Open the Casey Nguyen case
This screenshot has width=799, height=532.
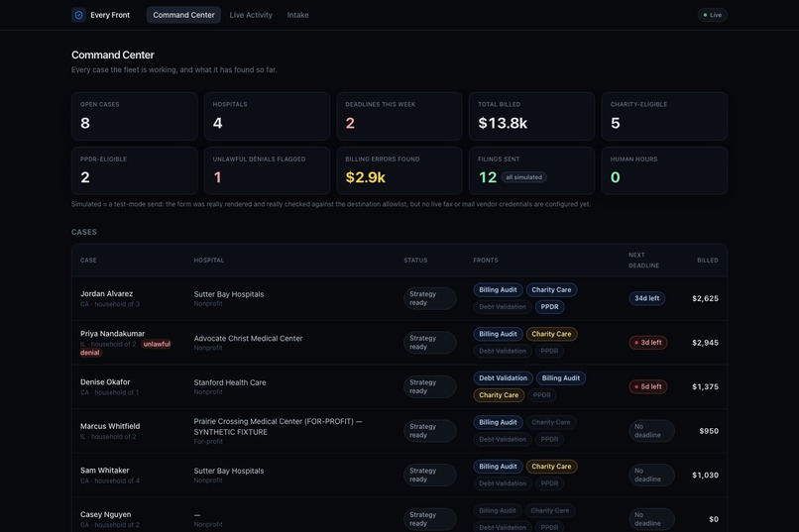click(x=399, y=515)
